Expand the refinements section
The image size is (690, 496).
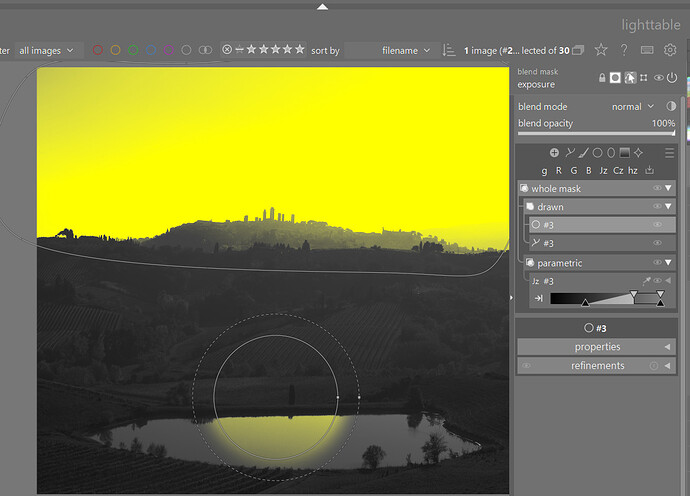[x=596, y=366]
